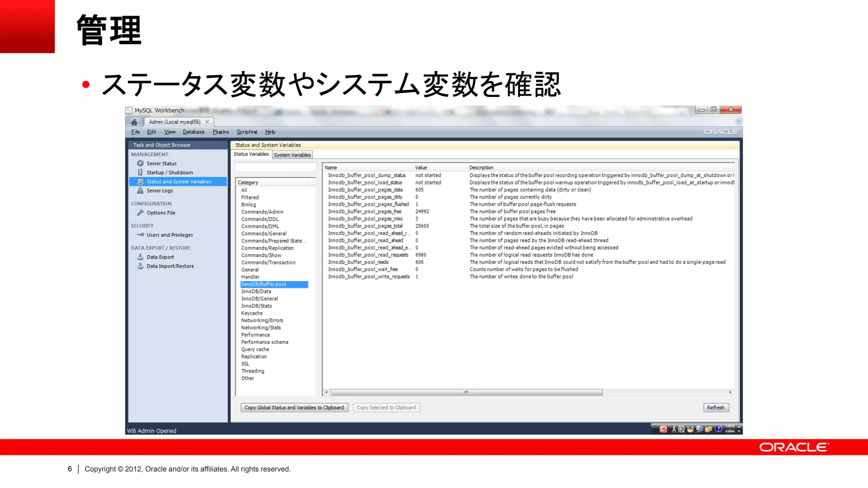Screen dimensions: 868x488
Task: Click the Refresh button
Action: 716,408
